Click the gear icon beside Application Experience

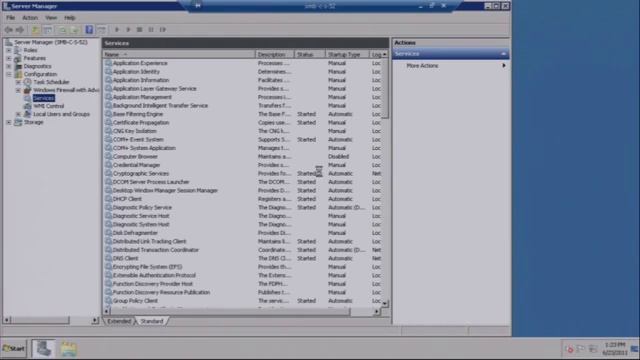108,63
